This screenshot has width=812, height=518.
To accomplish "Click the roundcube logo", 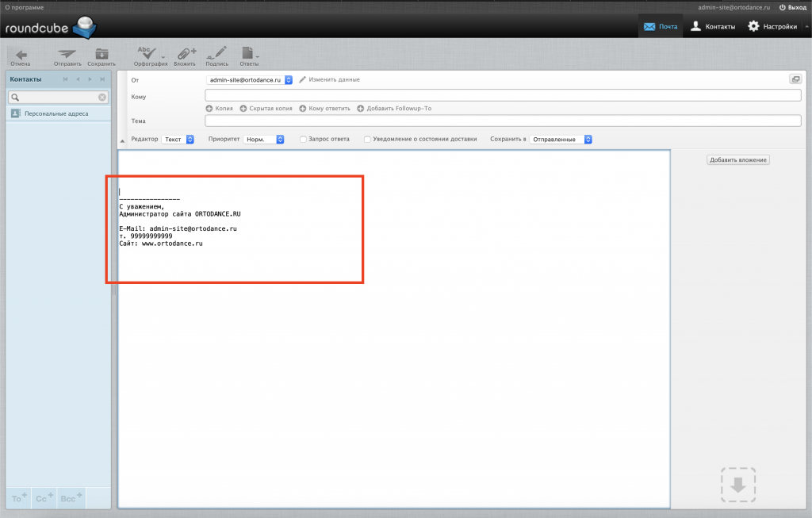I will pyautogui.click(x=50, y=28).
